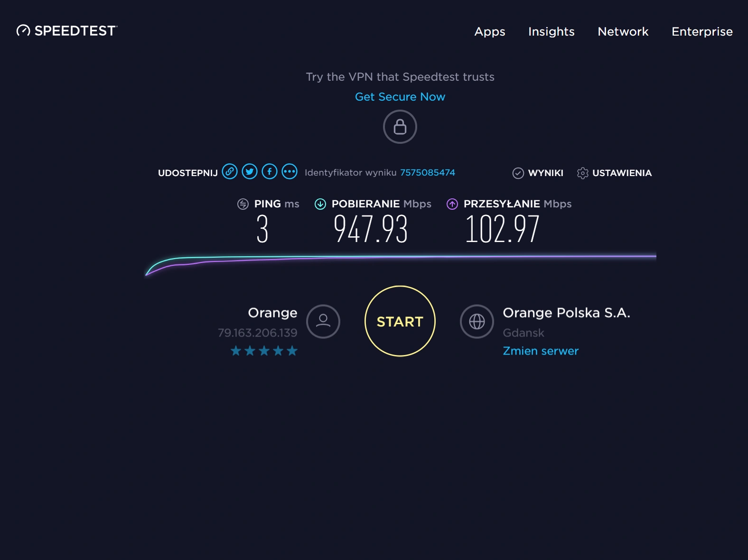Share result via Facebook icon
This screenshot has width=748, height=560.
(270, 171)
